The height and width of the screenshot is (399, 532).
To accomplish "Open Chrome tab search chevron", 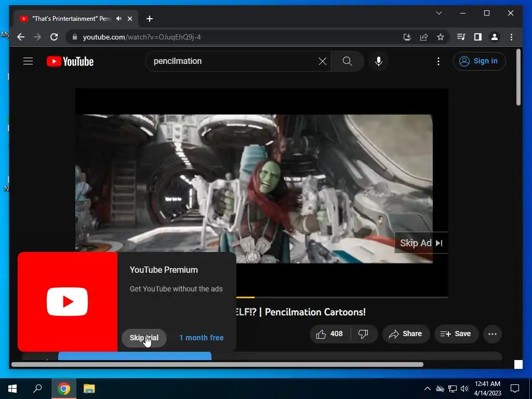I will 438,13.
